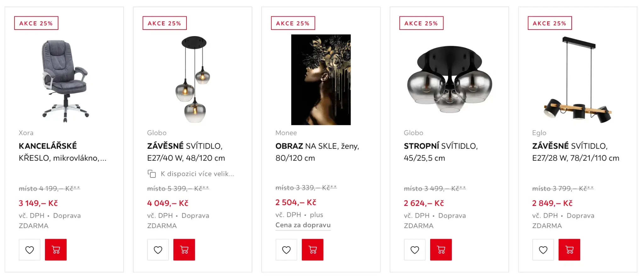View the woman with gold flowers picture
The height and width of the screenshot is (278, 644).
pyautogui.click(x=321, y=80)
